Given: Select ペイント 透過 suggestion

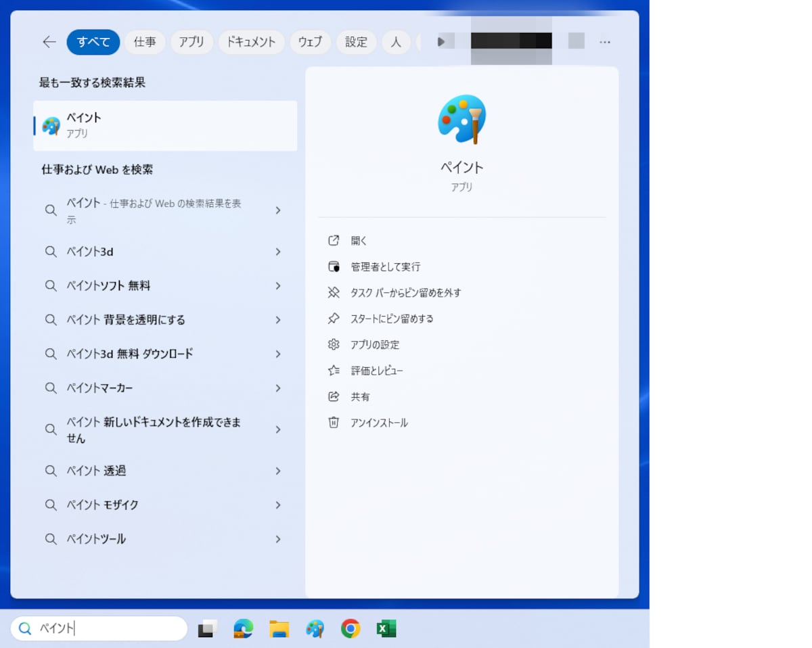Looking at the screenshot, I should tap(165, 471).
